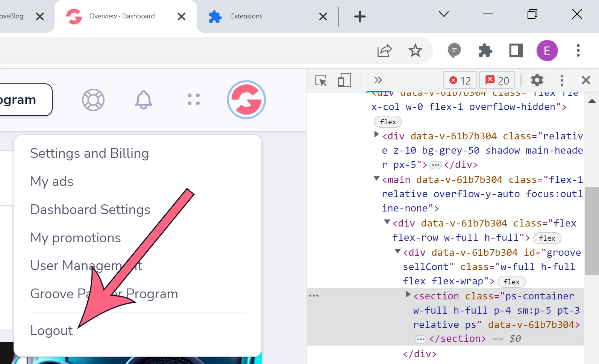The image size is (599, 364).
Task: Open Dashboard Settings
Action: (x=90, y=210)
